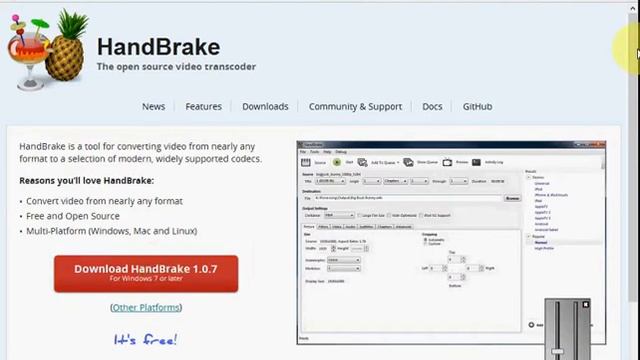Click 'The open source video transcoder' tagline
This screenshot has width=640, height=360.
pos(176,67)
